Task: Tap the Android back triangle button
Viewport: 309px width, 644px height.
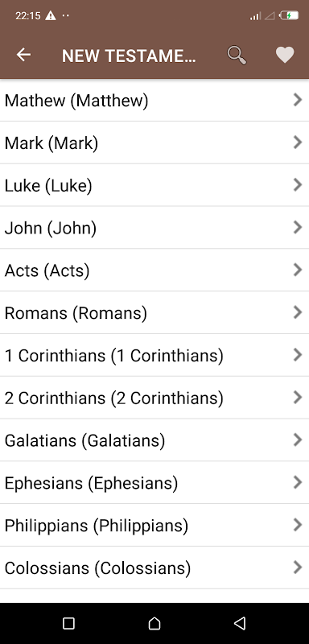Action: [x=240, y=623]
